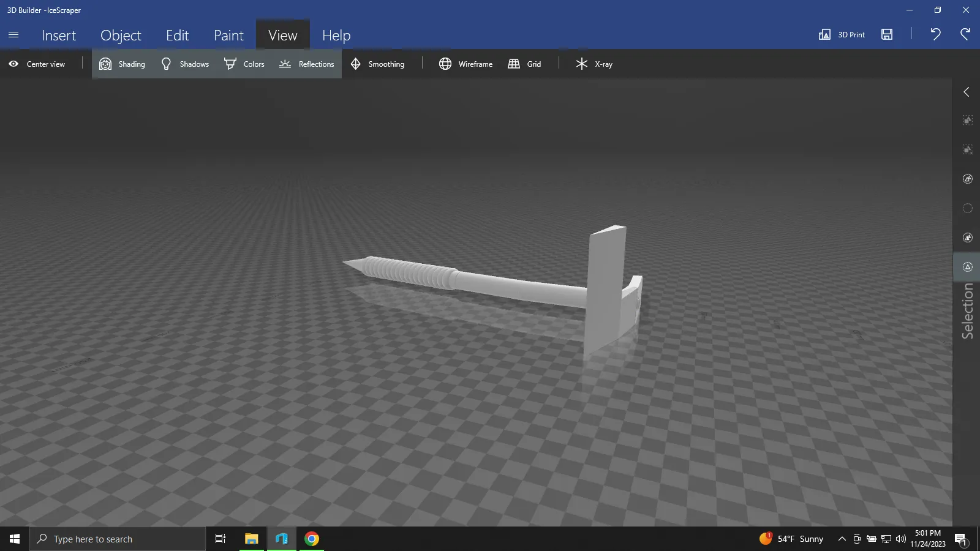Screen dimensions: 980x551
Task: Open the Help menu
Action: (336, 36)
